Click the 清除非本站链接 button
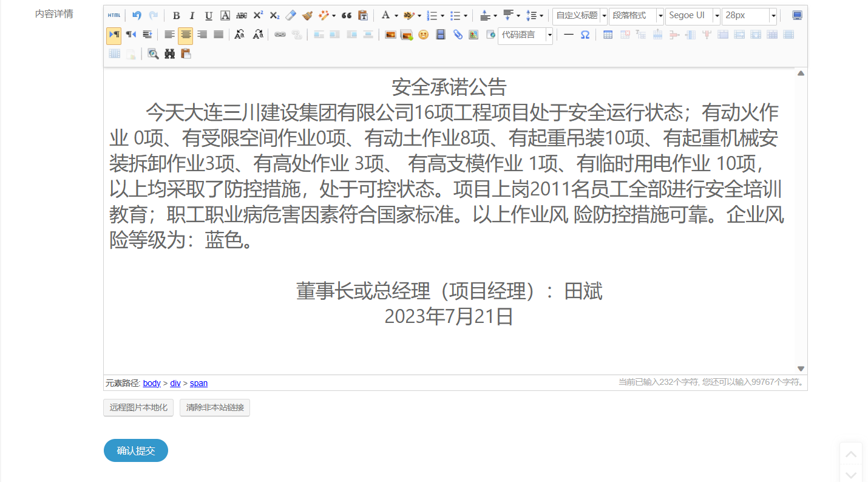868x482 pixels. (x=215, y=407)
